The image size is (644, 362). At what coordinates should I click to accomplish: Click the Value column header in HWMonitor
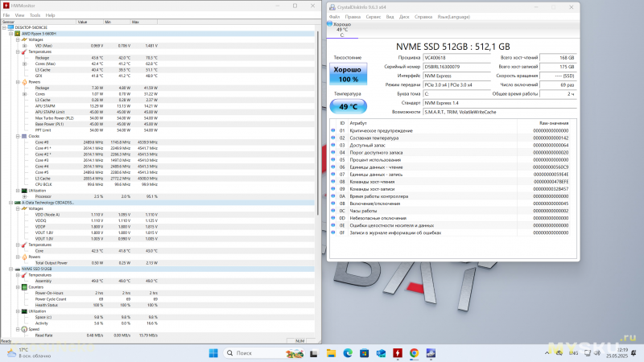(90, 22)
